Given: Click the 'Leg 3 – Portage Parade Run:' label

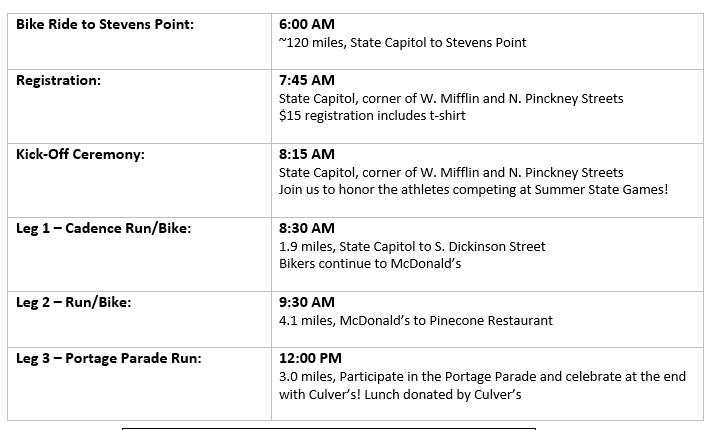Looking at the screenshot, I should click(x=109, y=358).
